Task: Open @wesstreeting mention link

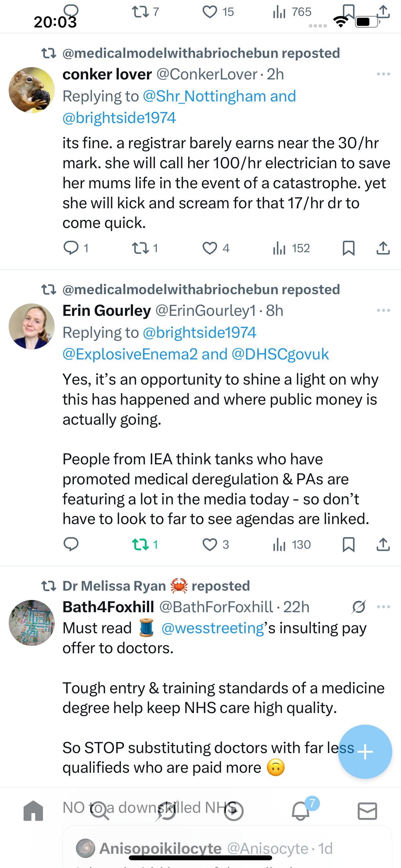Action: (x=213, y=628)
